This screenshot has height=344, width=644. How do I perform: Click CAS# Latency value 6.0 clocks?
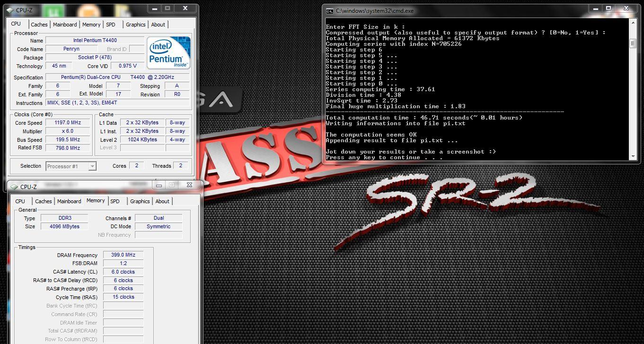(x=123, y=272)
